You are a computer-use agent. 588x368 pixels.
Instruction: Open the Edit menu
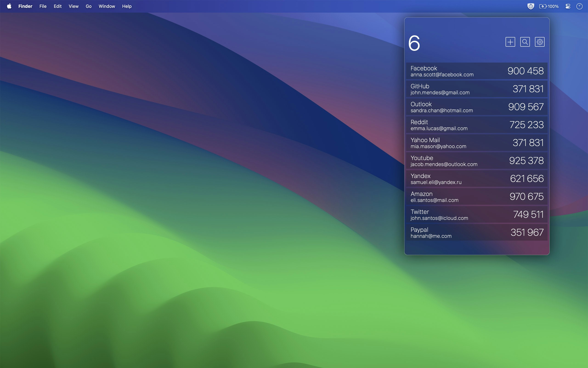58,6
